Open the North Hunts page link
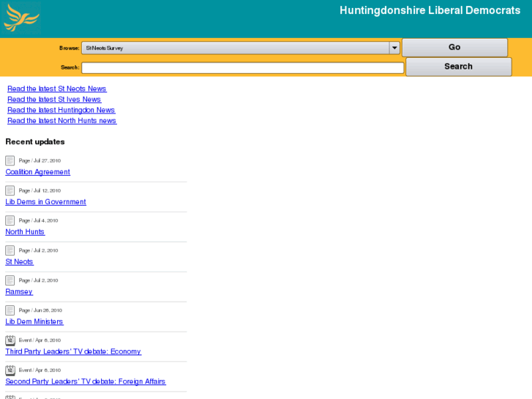Viewport: 532px width, 399px height. click(25, 231)
